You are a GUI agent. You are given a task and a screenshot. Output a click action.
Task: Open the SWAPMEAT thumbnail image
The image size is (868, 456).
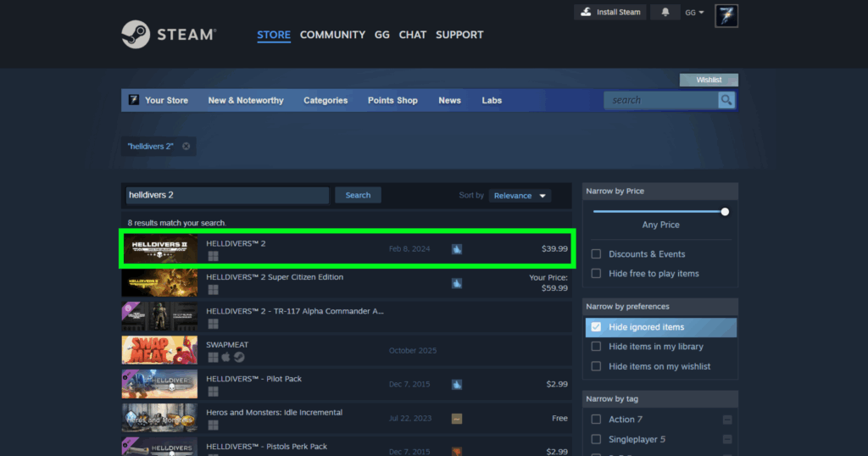tap(159, 350)
